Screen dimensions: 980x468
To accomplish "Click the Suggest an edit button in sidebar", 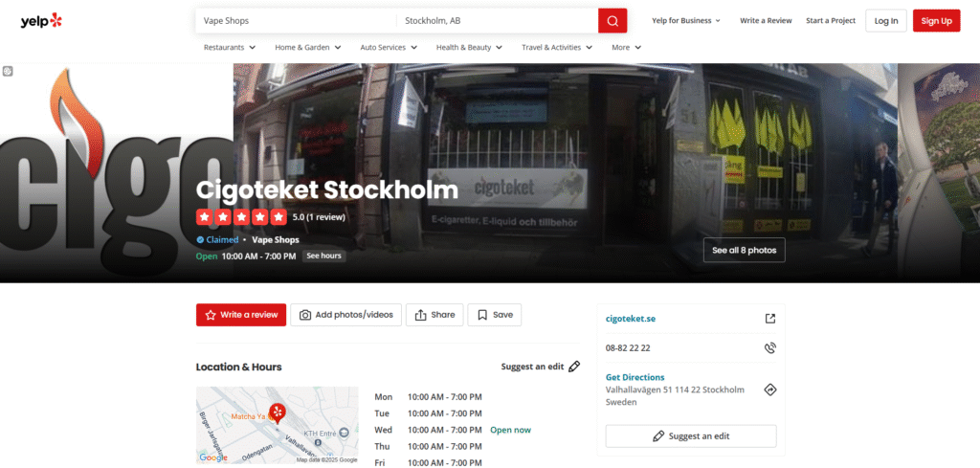I will (691, 436).
